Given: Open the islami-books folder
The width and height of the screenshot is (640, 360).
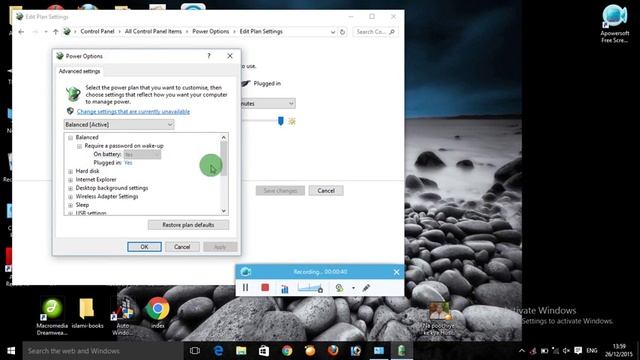Looking at the screenshot, I should pyautogui.click(x=87, y=313).
